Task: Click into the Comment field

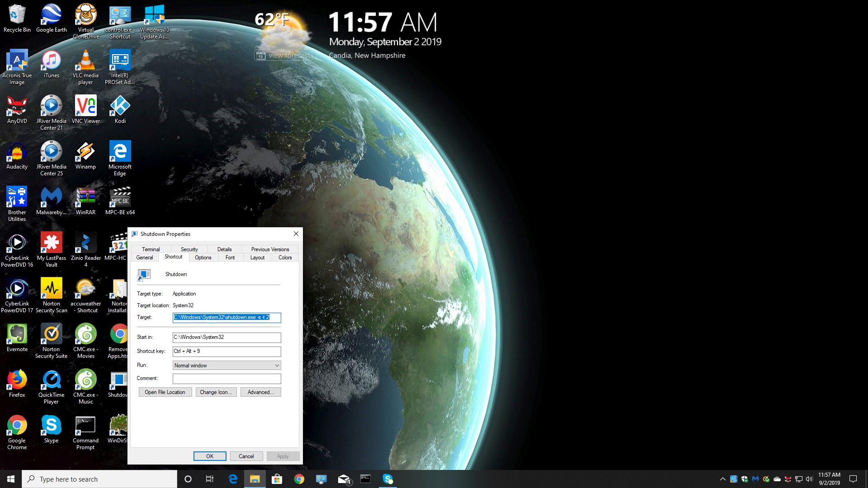Action: (226, 378)
